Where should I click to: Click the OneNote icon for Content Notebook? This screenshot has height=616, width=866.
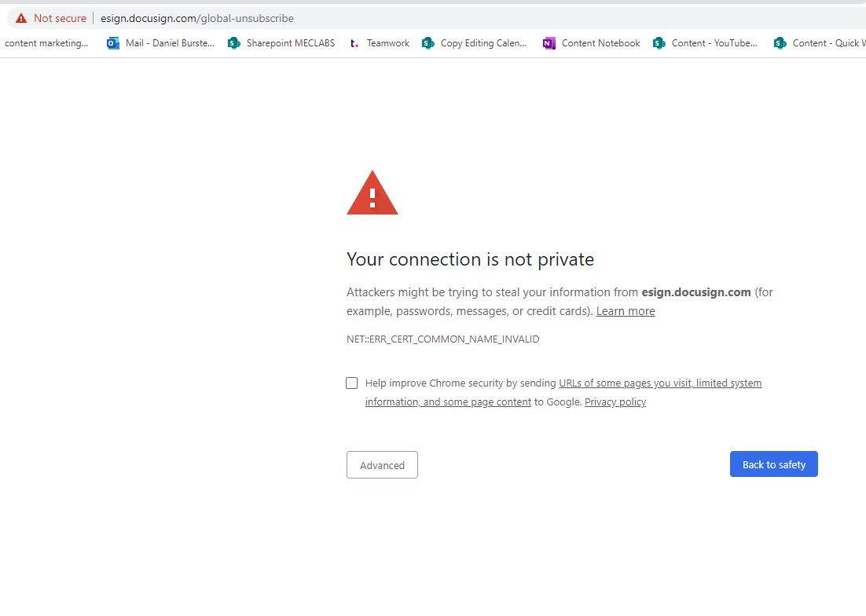(x=549, y=43)
